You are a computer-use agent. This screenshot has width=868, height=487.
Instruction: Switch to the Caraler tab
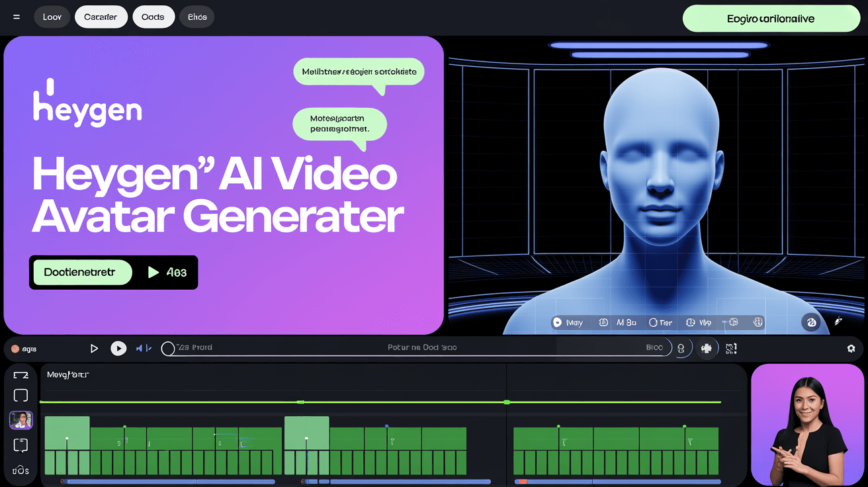101,17
